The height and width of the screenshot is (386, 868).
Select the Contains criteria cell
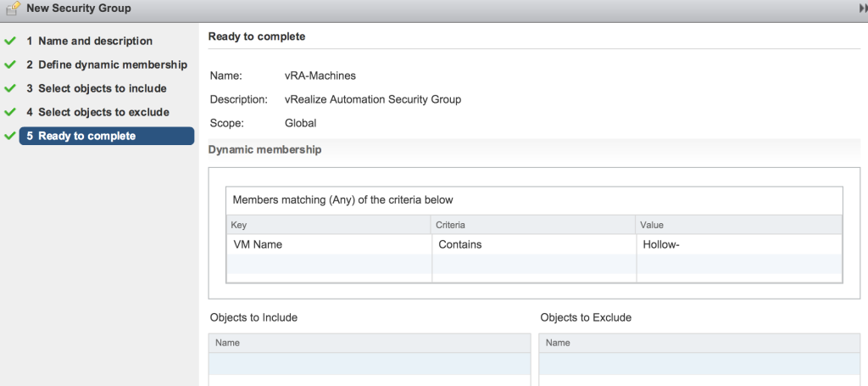tap(534, 243)
